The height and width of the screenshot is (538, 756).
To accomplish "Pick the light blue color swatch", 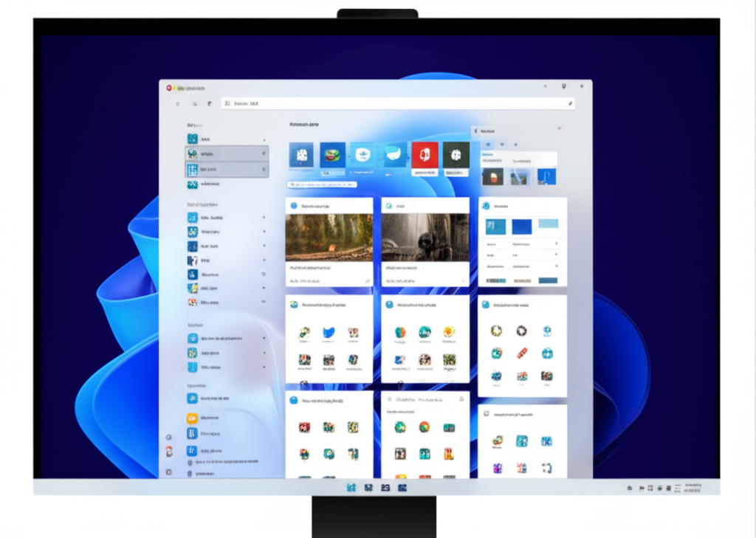I will tap(548, 224).
